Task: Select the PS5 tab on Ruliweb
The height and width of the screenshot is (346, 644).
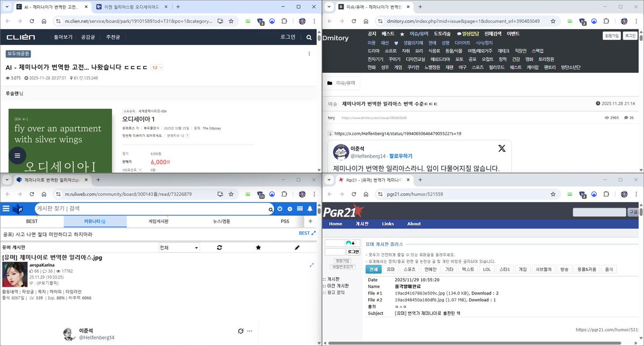Action: coord(284,221)
